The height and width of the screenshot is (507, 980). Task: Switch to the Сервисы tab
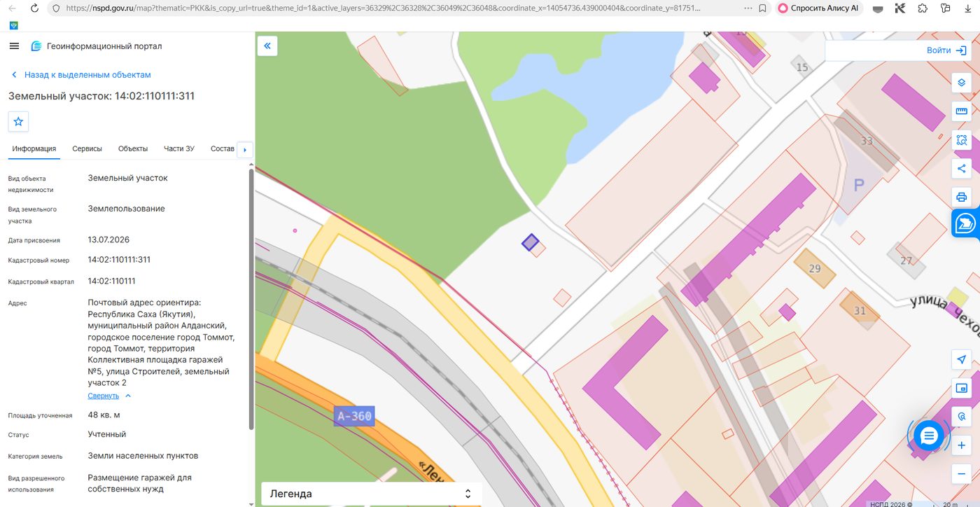87,148
